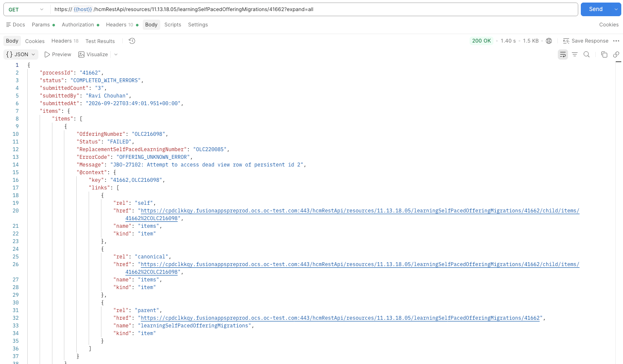
Task: Switch to the Authorization tab
Action: [x=80, y=25]
